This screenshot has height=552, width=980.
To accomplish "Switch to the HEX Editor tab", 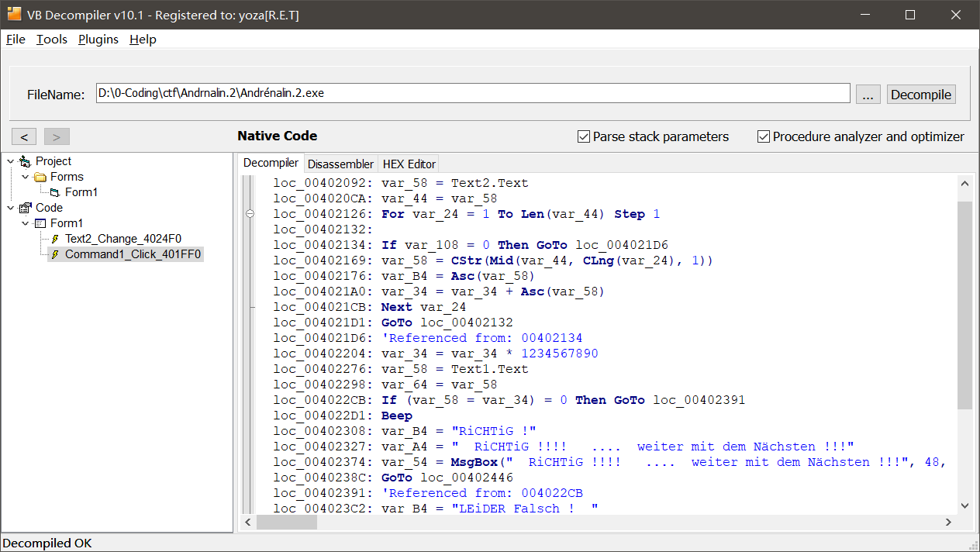I will coord(409,164).
